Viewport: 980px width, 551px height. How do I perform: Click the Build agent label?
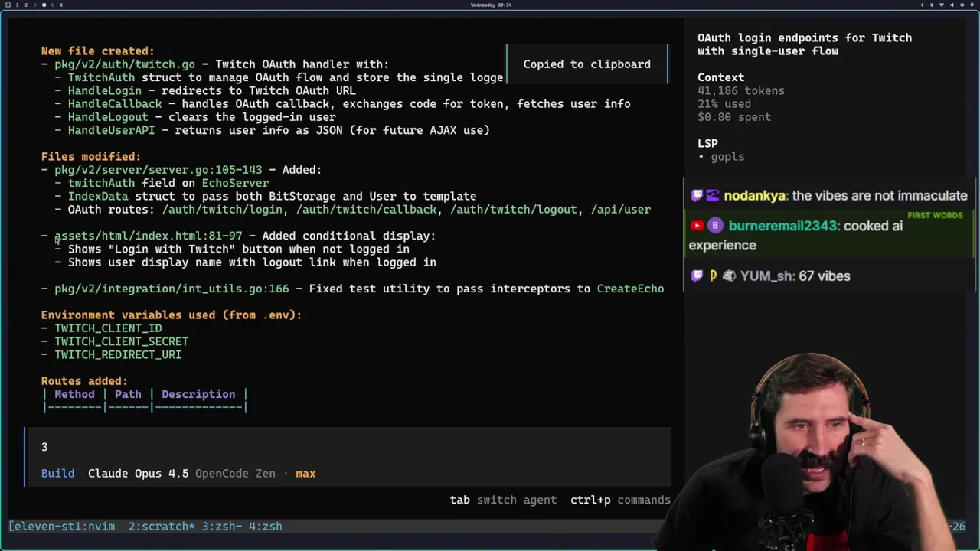click(x=58, y=474)
